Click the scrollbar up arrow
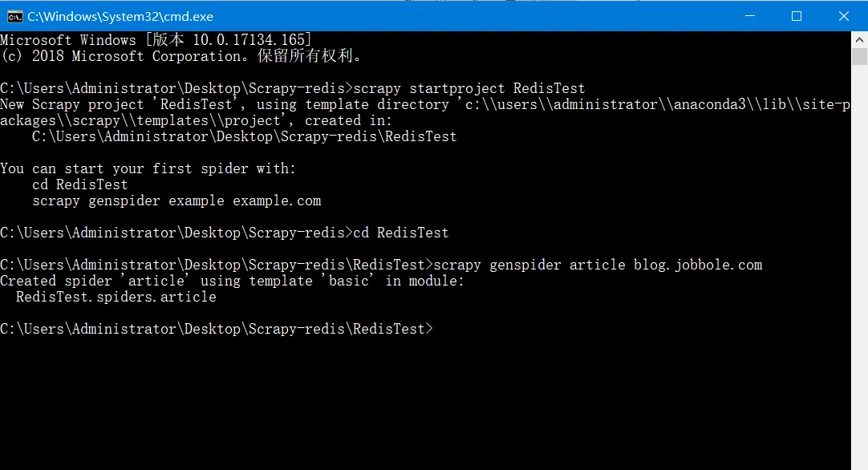Image resolution: width=868 pixels, height=470 pixels. pos(859,40)
